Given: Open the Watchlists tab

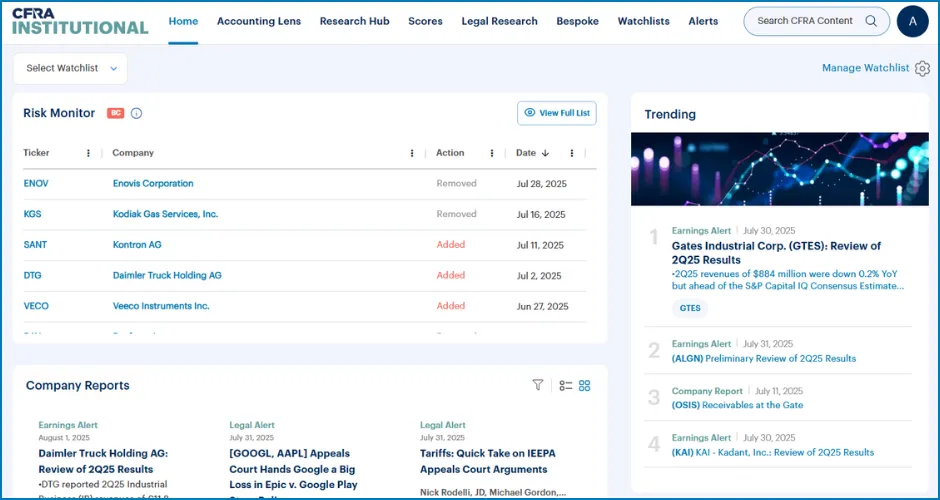Looking at the screenshot, I should [x=643, y=21].
